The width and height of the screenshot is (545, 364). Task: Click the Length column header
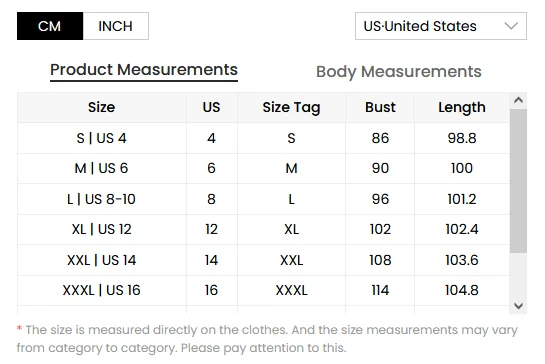coord(462,107)
